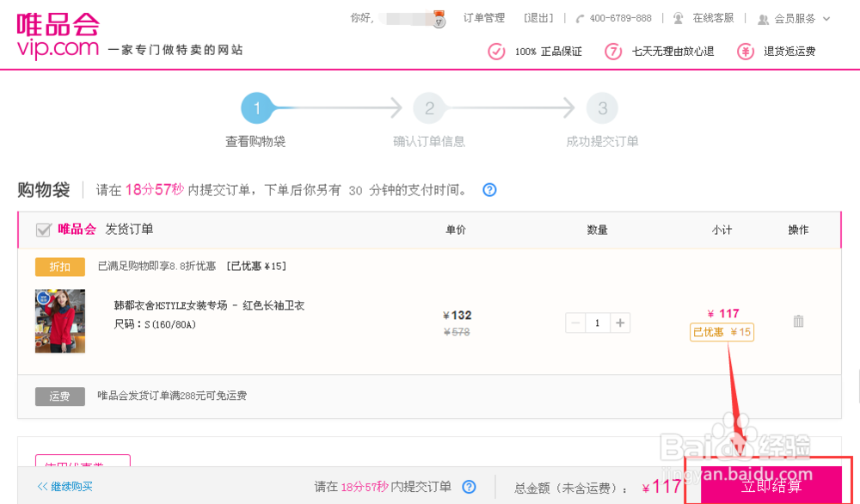
Task: Click the 已优惠 ¥15 savings badge
Action: pyautogui.click(x=722, y=332)
